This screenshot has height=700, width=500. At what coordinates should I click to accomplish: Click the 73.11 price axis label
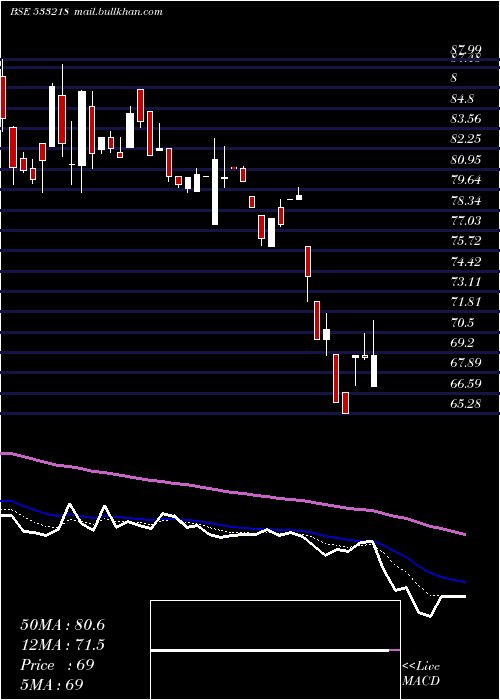(466, 282)
